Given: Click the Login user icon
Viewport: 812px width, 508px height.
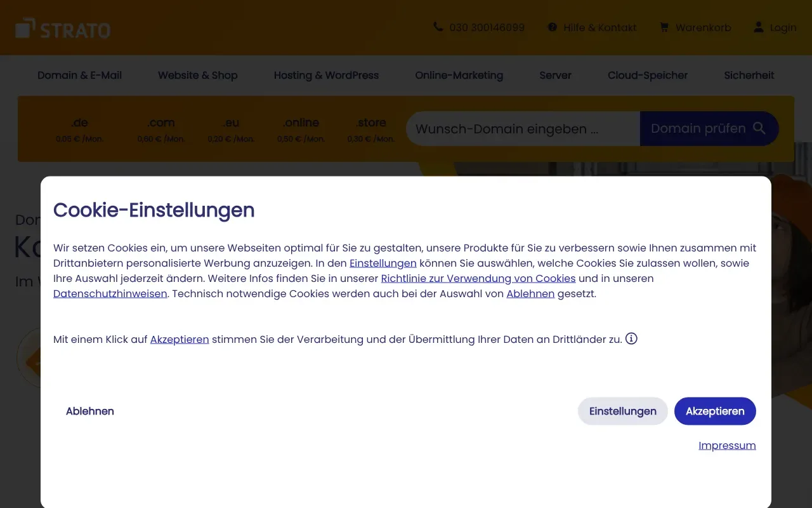Looking at the screenshot, I should coord(759,27).
